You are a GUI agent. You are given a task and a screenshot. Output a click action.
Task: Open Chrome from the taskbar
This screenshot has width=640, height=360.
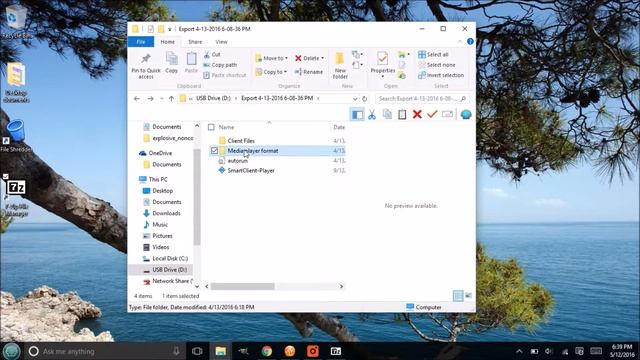click(267, 351)
